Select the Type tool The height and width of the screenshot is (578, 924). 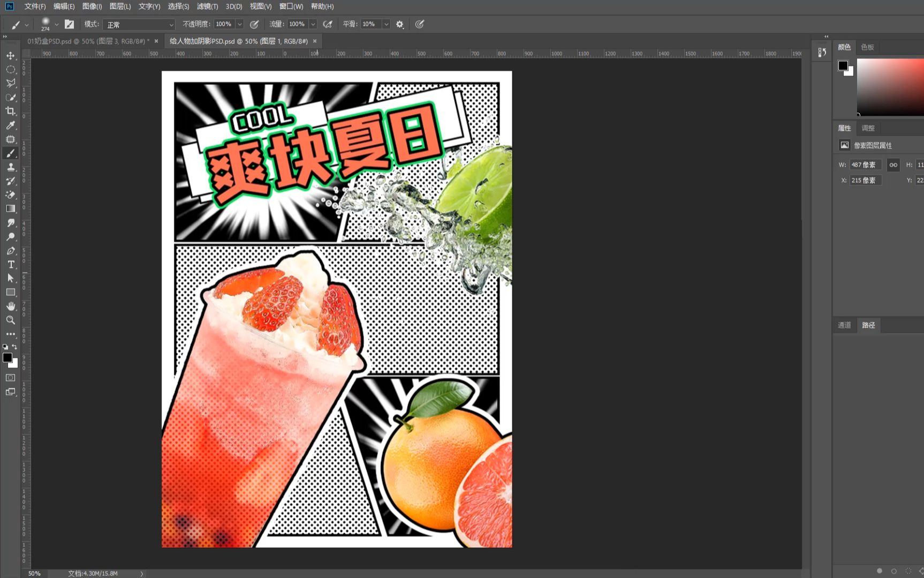pyautogui.click(x=11, y=265)
